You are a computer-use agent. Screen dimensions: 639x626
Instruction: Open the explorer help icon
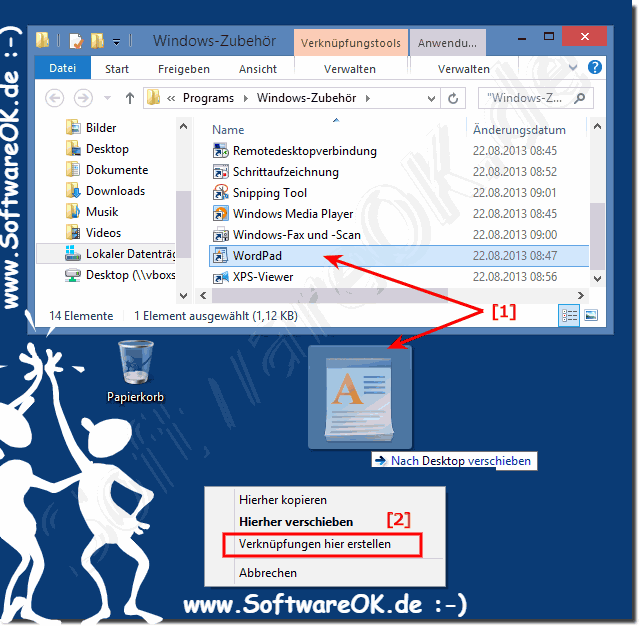[595, 67]
